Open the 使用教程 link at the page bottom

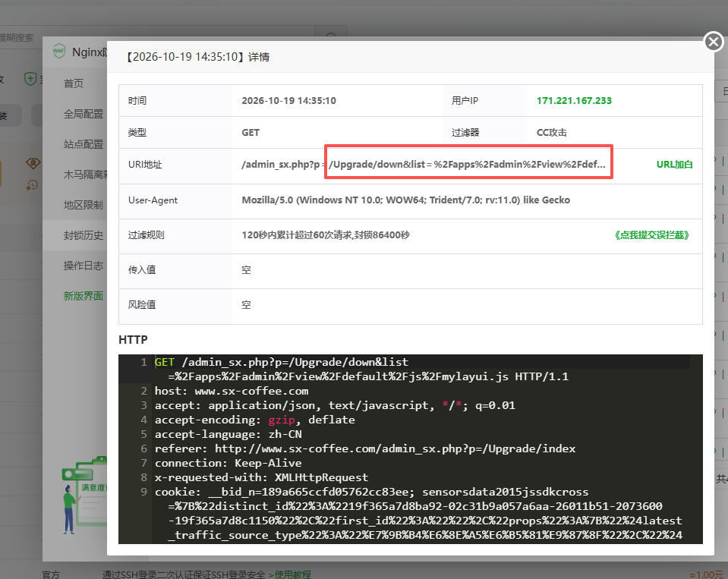pyautogui.click(x=292, y=574)
